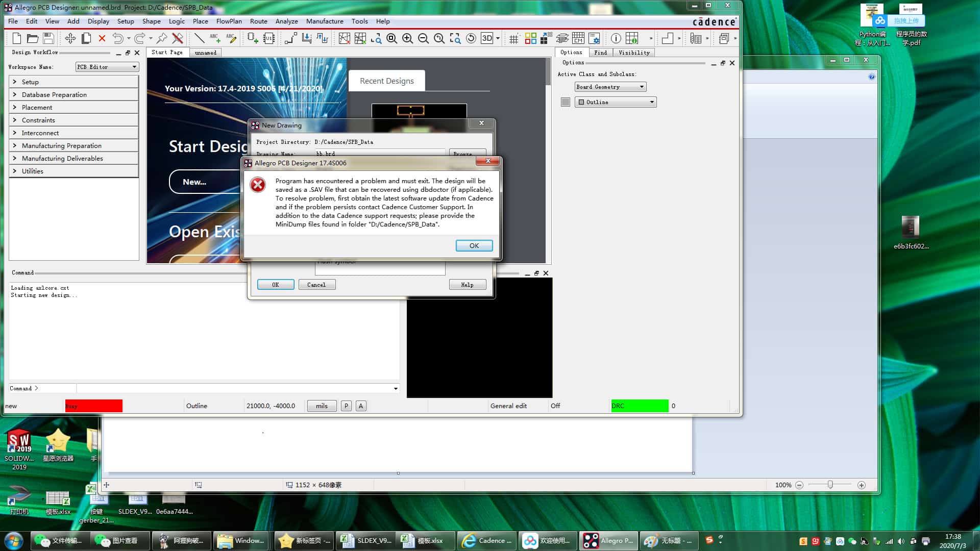This screenshot has width=980, height=551.
Task: Click the mils units button
Action: 322,406
